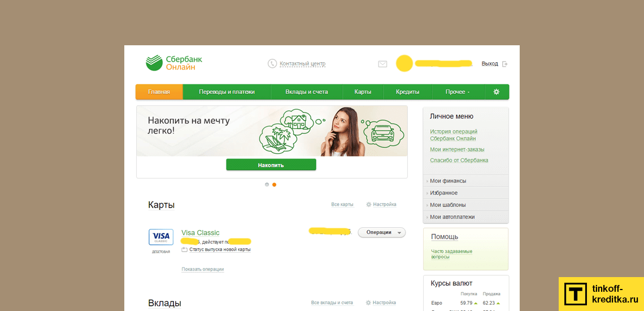
Task: Click Показать операции link under card
Action: coord(202,269)
